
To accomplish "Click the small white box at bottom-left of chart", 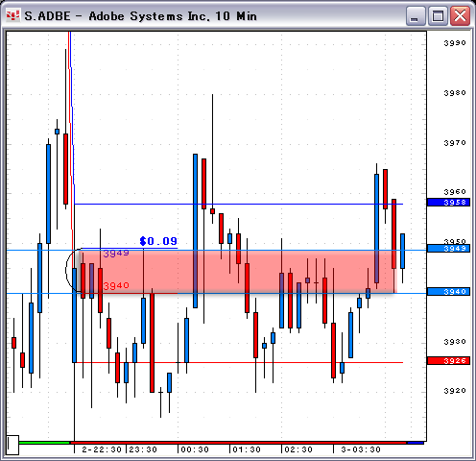I will (12, 445).
